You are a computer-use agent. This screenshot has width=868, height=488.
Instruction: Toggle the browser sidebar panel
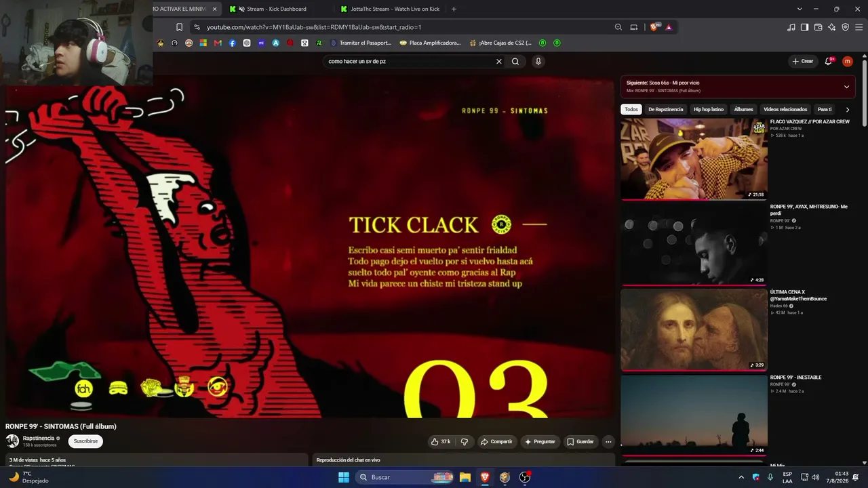804,27
